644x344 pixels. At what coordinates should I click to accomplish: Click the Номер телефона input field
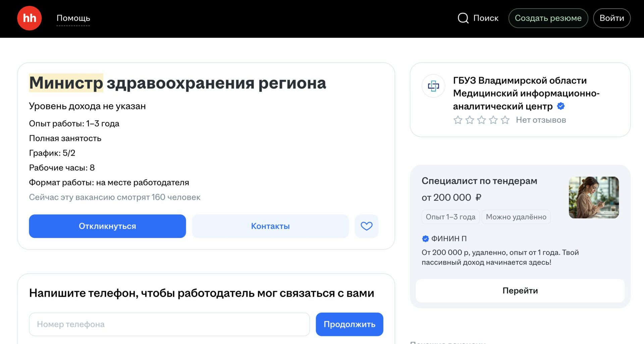(169, 324)
